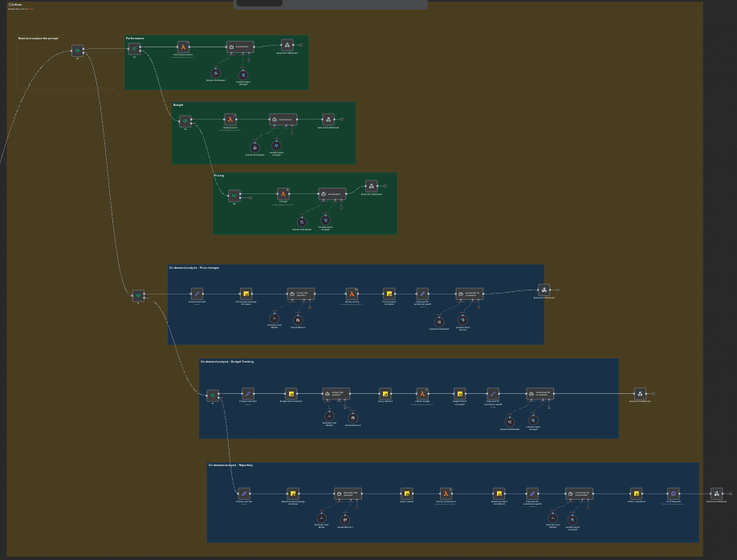Click the 'On demand analysis - Reporting' sticky title
The width and height of the screenshot is (737, 560).
coord(230,465)
